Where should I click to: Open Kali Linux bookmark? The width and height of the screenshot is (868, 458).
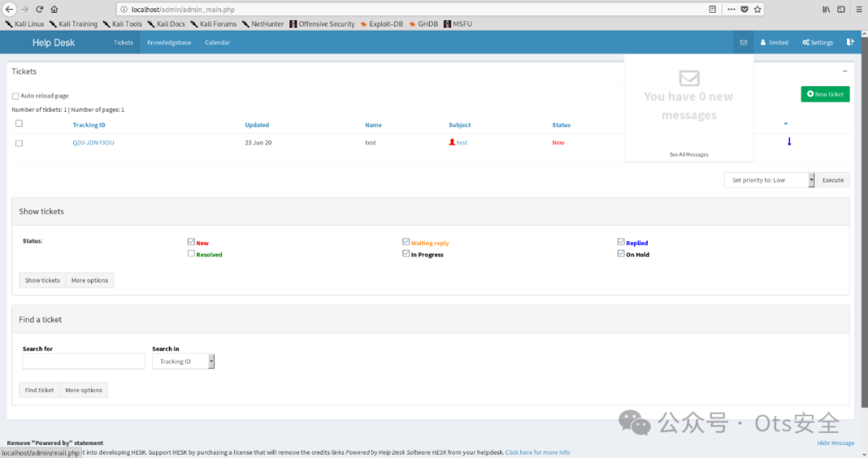click(24, 24)
